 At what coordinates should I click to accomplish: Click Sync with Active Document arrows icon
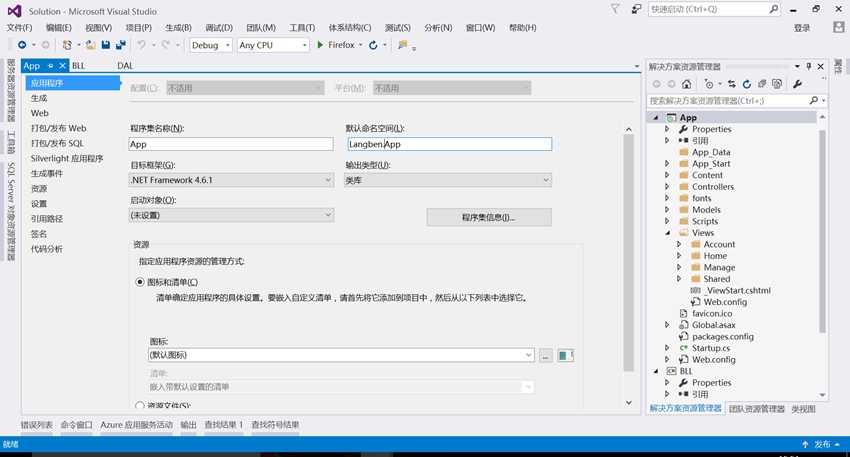click(732, 84)
